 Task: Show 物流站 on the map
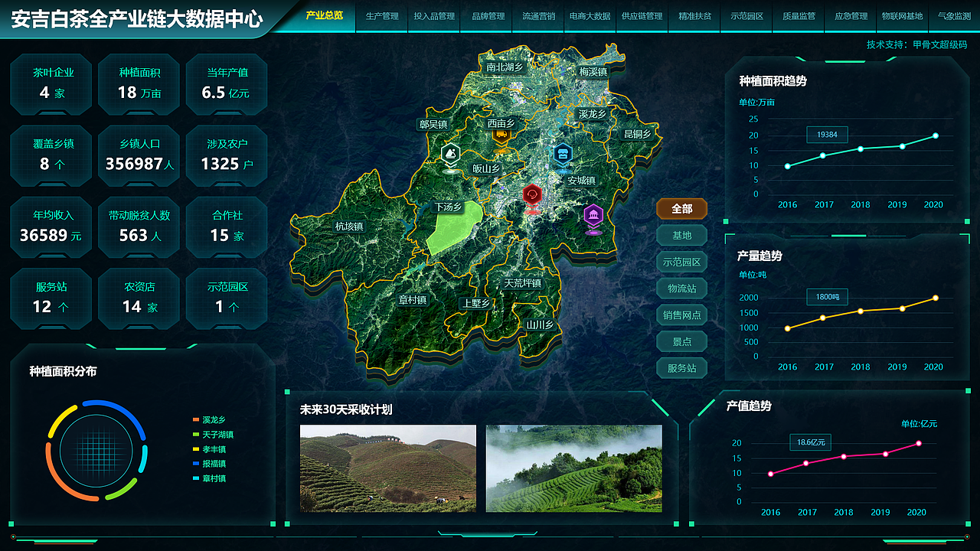point(681,289)
